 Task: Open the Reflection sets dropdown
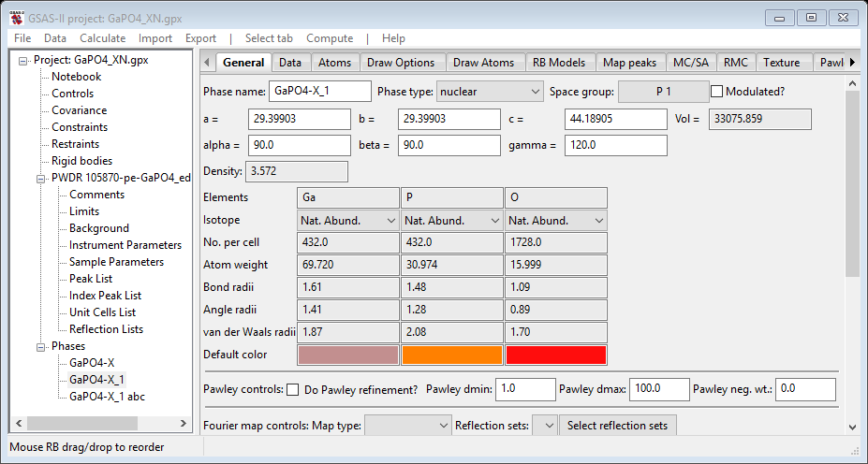pyautogui.click(x=545, y=426)
